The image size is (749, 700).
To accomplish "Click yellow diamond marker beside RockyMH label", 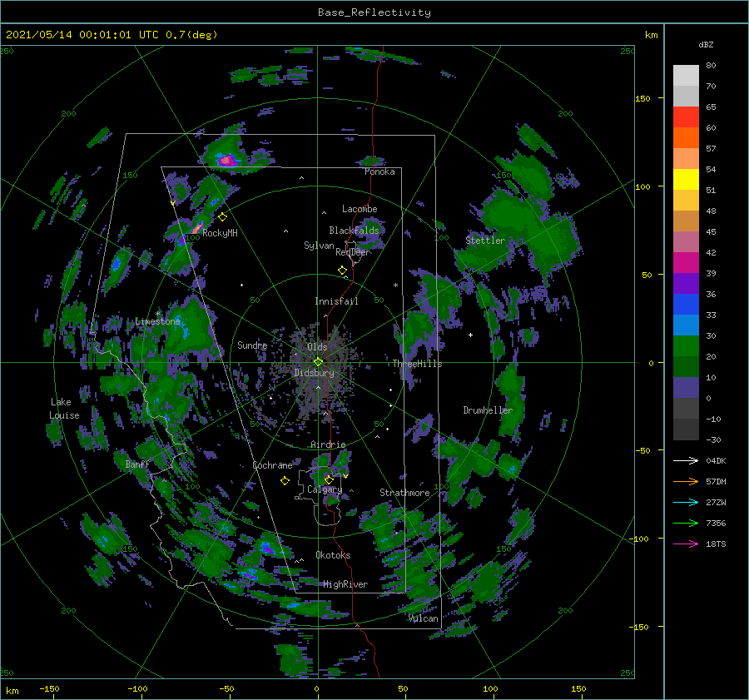I will (x=222, y=217).
